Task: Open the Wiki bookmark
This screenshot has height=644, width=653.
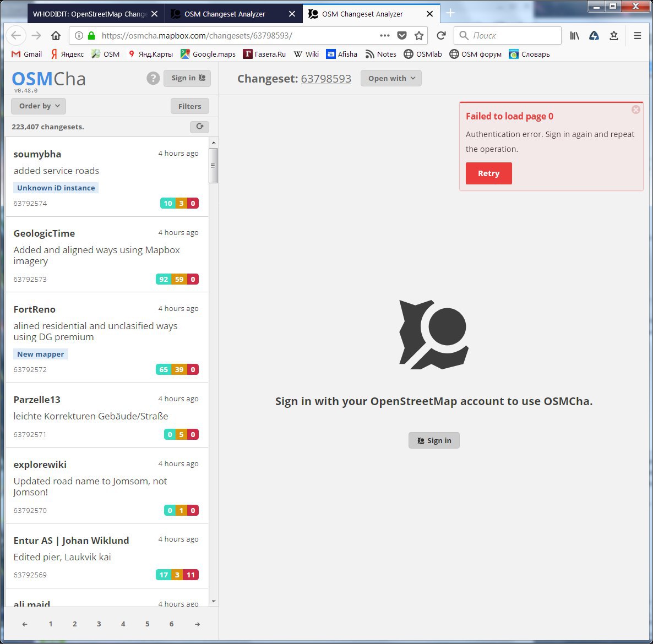Action: pos(306,54)
